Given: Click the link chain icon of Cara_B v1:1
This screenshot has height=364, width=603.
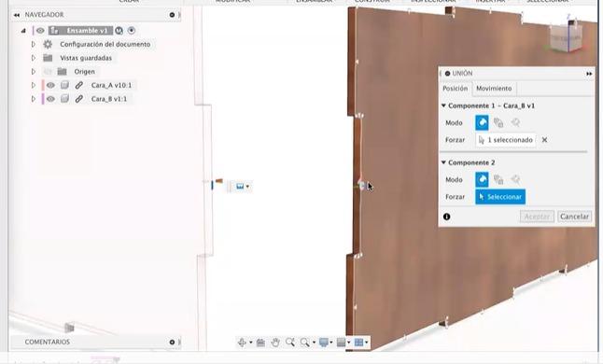Looking at the screenshot, I should click(x=78, y=99).
